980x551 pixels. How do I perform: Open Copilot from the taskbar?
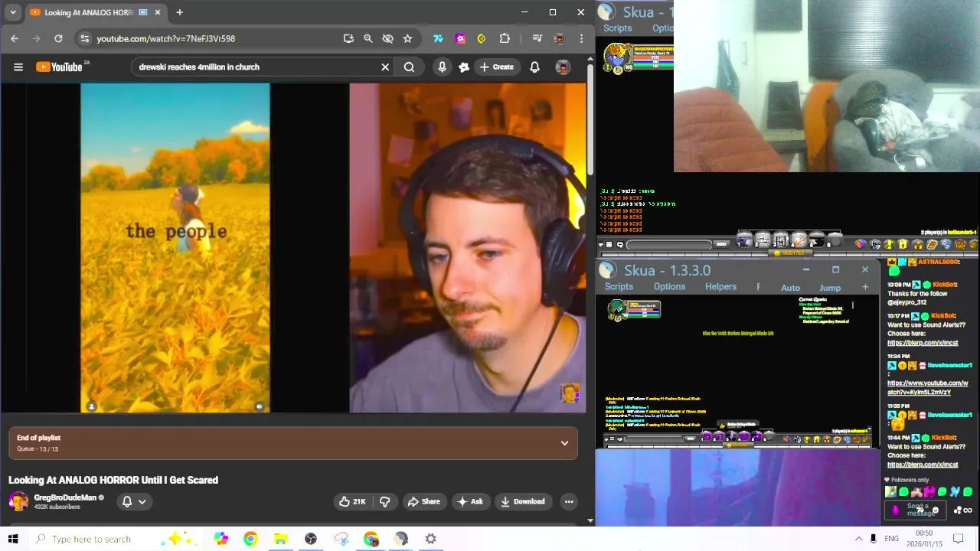coord(220,539)
